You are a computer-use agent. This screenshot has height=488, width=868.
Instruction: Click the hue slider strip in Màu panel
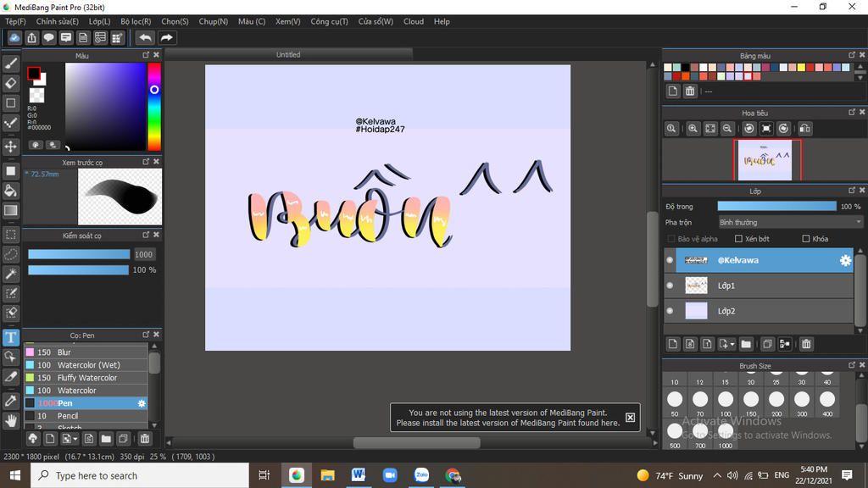154,106
